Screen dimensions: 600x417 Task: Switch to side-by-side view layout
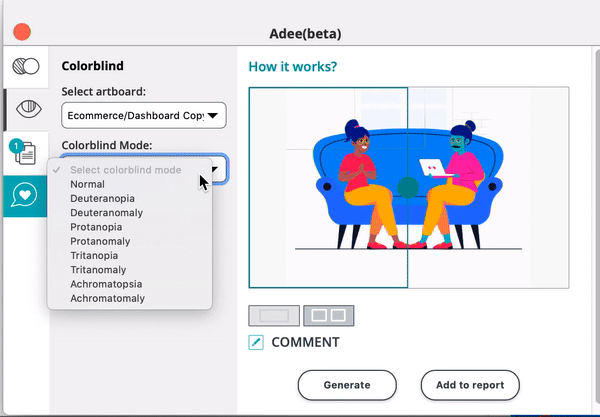(329, 316)
